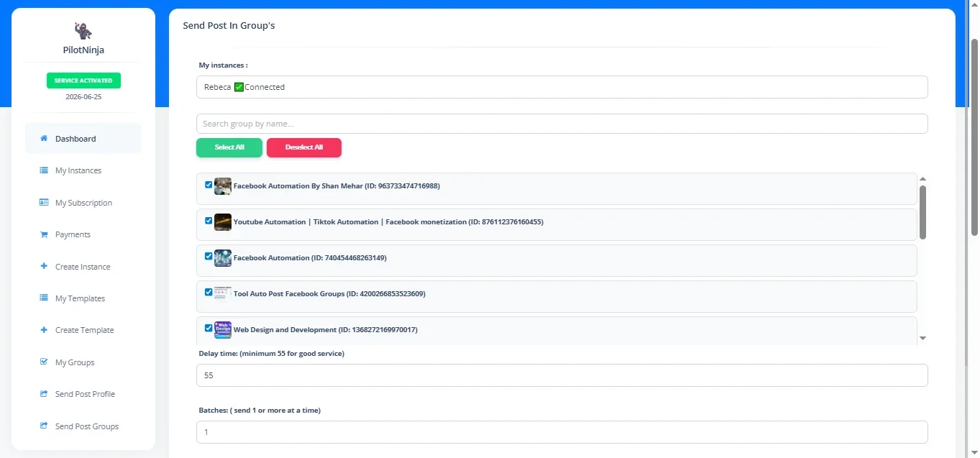Click the My Groups check icon
The image size is (980, 458).
pos(44,362)
